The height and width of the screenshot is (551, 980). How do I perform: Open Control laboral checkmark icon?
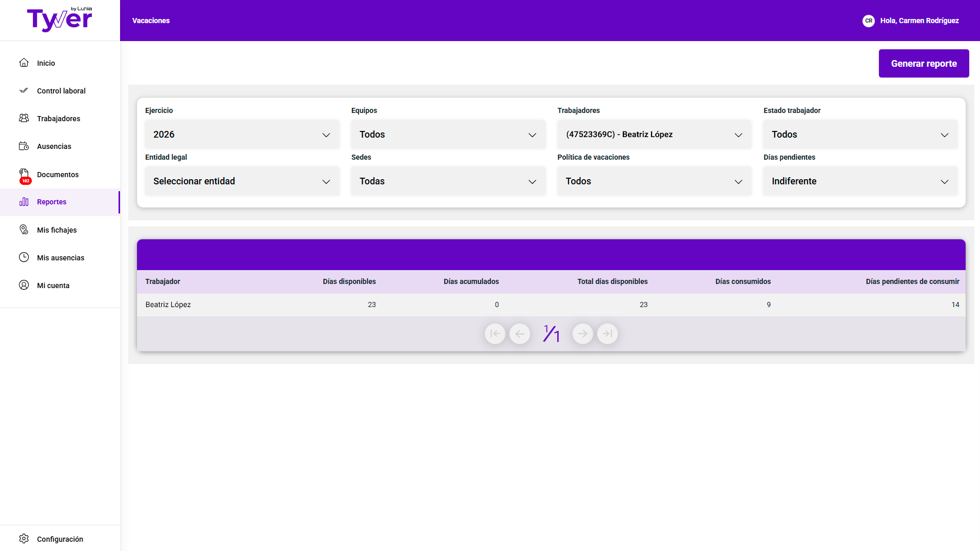24,90
